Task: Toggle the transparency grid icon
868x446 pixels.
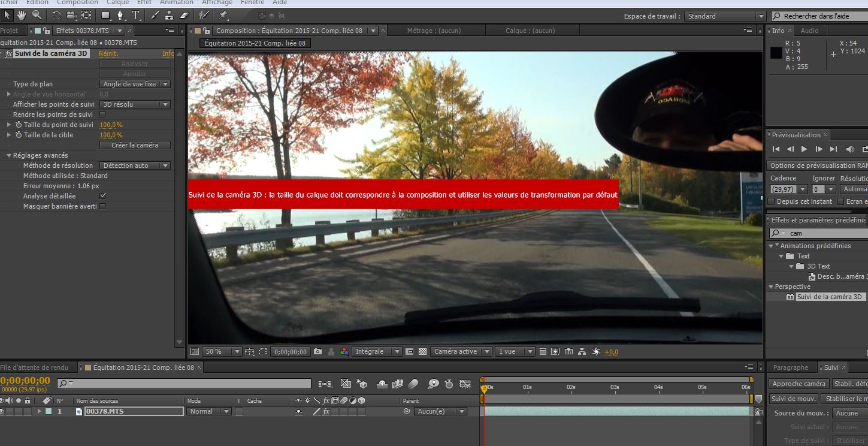Action: pos(422,352)
